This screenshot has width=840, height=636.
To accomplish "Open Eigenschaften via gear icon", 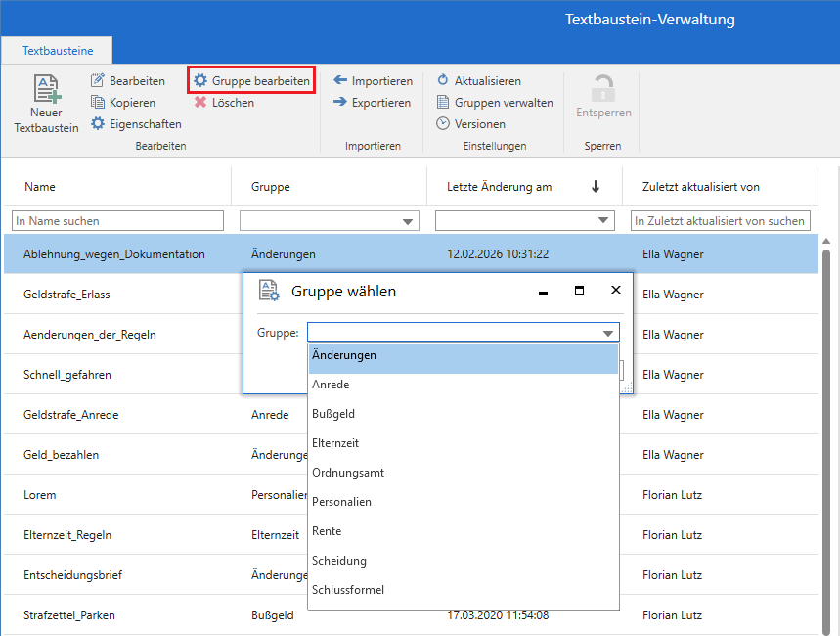I will click(x=137, y=123).
